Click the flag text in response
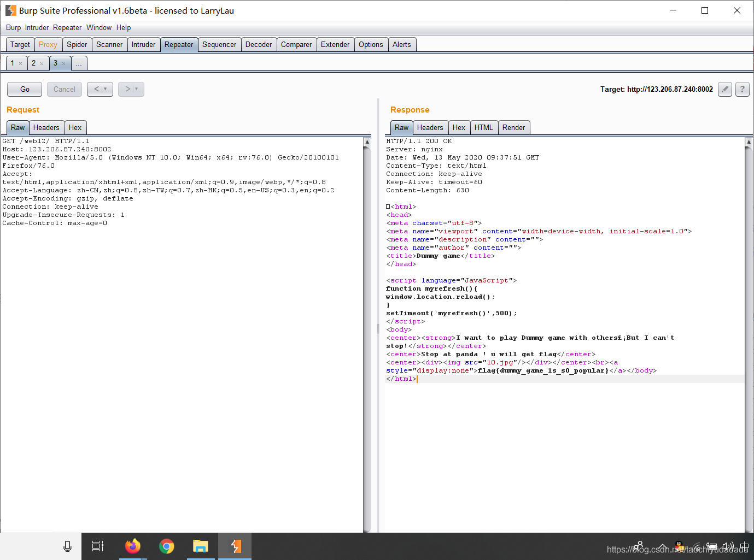The height and width of the screenshot is (560, 754). 543,370
